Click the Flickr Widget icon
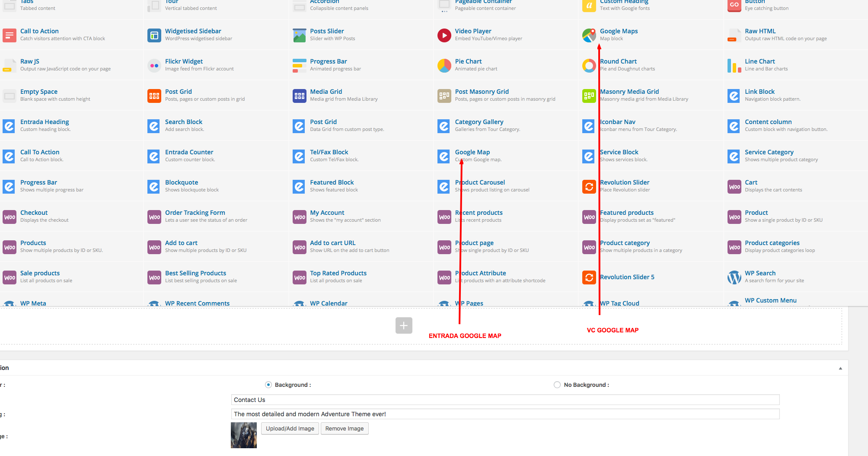This screenshot has height=456, width=868. pyautogui.click(x=154, y=65)
